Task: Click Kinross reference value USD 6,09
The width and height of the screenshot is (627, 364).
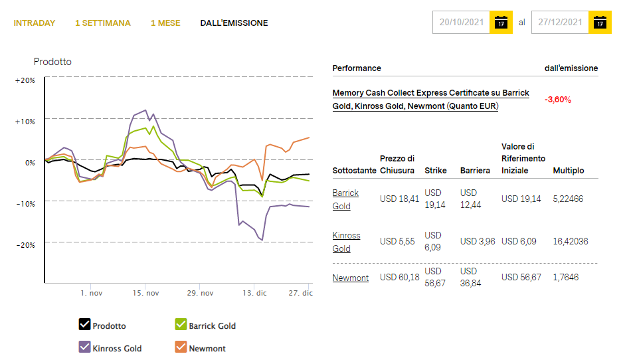Action: 519,241
